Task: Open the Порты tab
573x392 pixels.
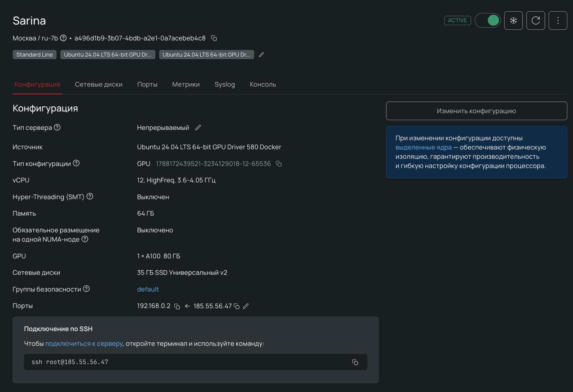Action: point(147,84)
